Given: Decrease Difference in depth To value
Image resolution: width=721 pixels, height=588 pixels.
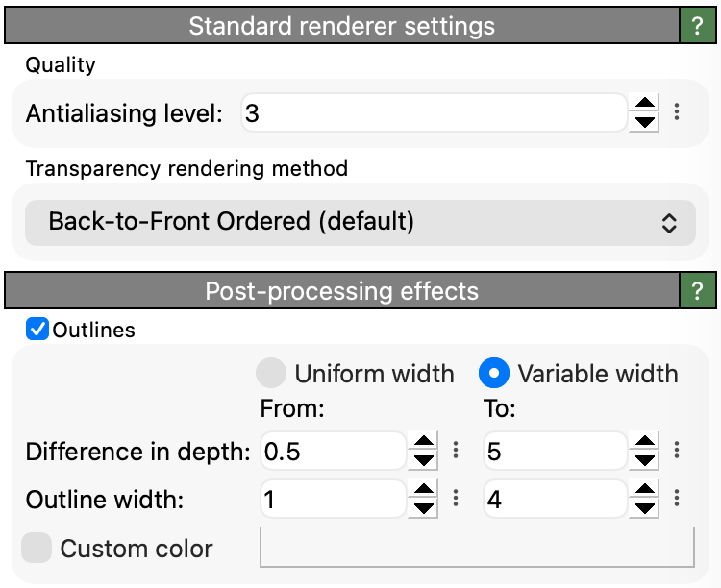Looking at the screenshot, I should coord(644,460).
